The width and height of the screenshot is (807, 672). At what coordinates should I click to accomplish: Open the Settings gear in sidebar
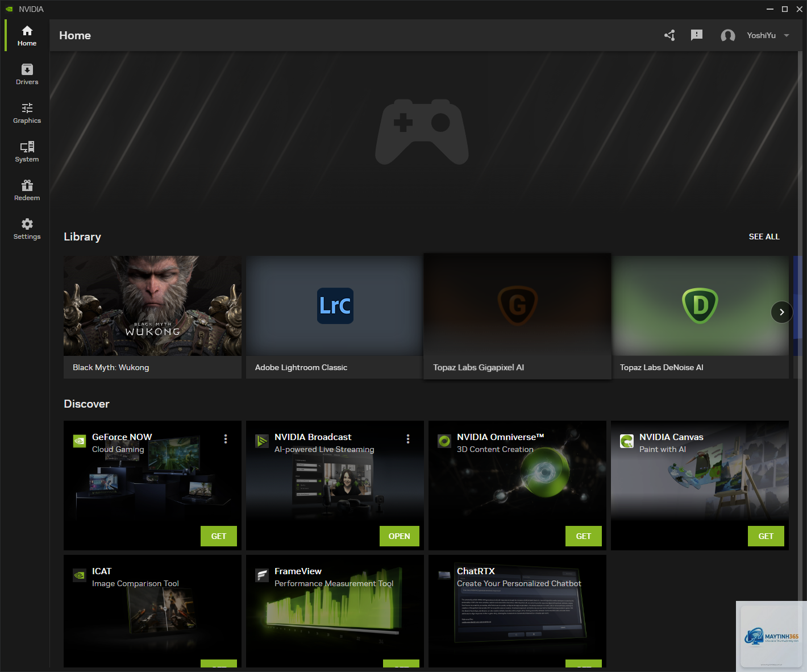click(x=27, y=229)
